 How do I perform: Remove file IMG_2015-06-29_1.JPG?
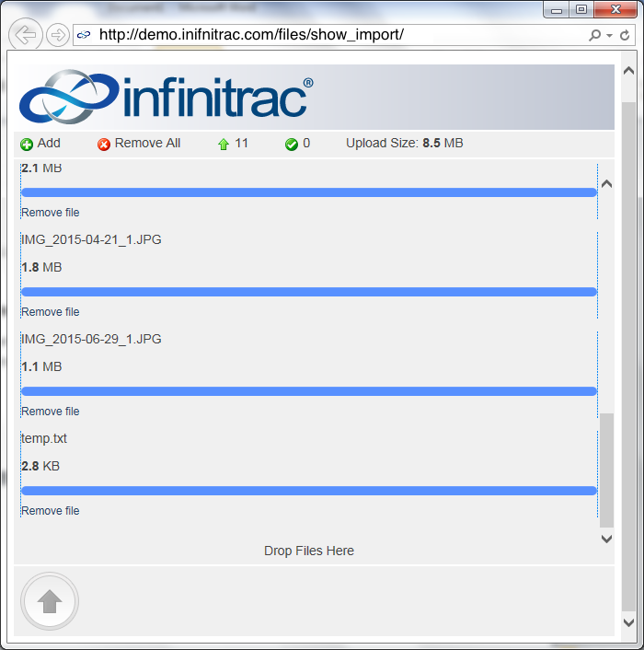50,412
